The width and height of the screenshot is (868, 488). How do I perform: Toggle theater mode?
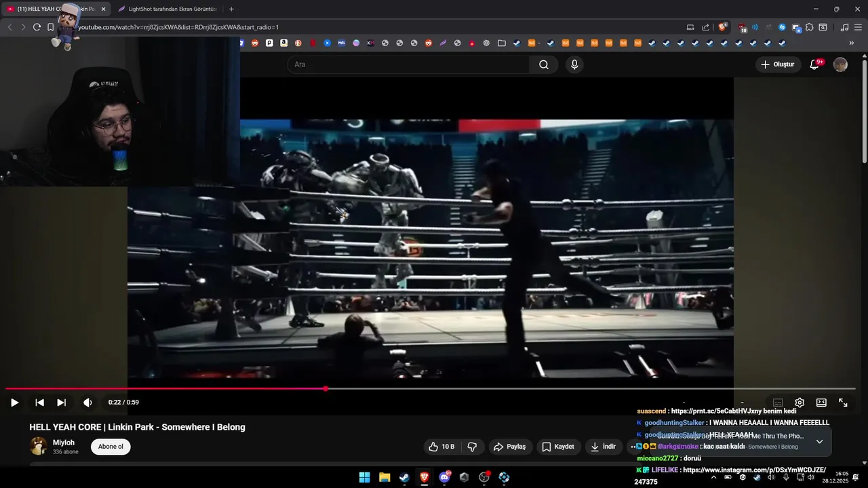821,403
